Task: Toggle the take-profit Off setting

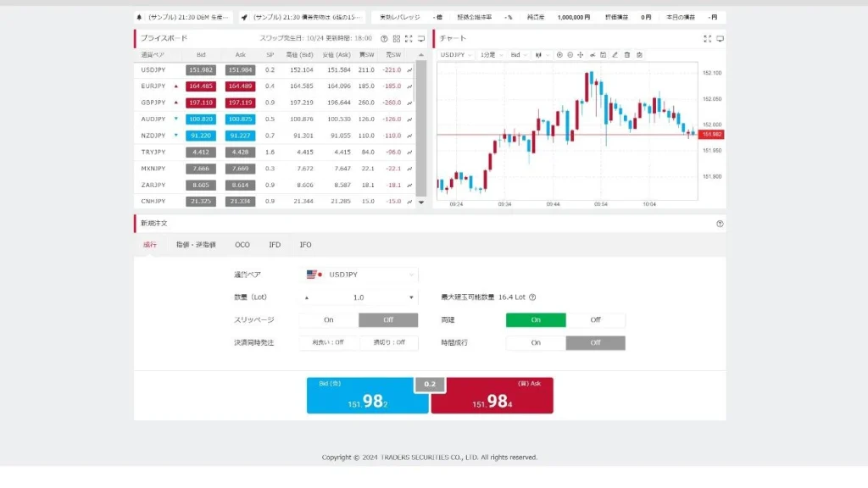Action: click(x=328, y=342)
